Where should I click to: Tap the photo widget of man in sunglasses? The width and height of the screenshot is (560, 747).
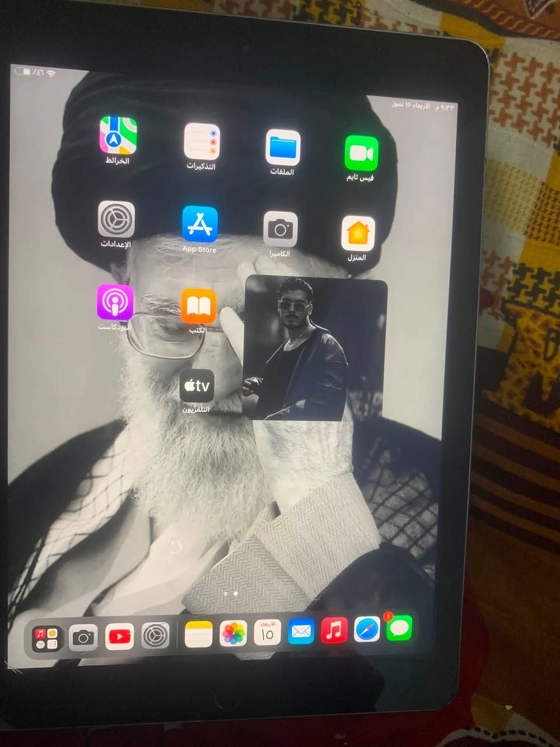tap(315, 348)
